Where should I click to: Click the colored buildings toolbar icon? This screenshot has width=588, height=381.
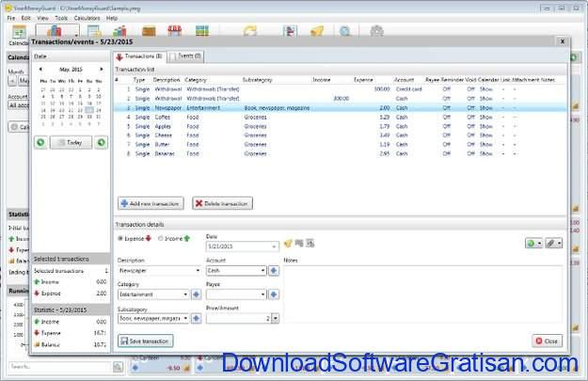(55, 31)
